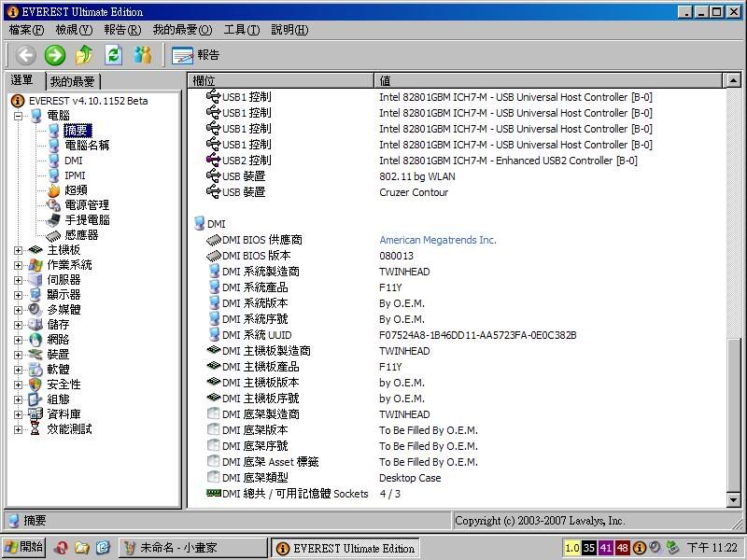747x560 pixels.
Task: Open the 報告 report button in the toolbar
Action: point(195,55)
